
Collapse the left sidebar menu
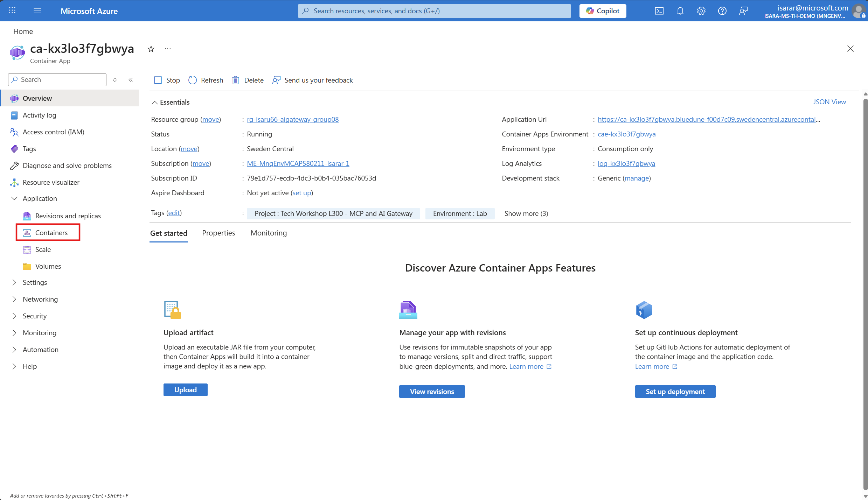pos(131,80)
